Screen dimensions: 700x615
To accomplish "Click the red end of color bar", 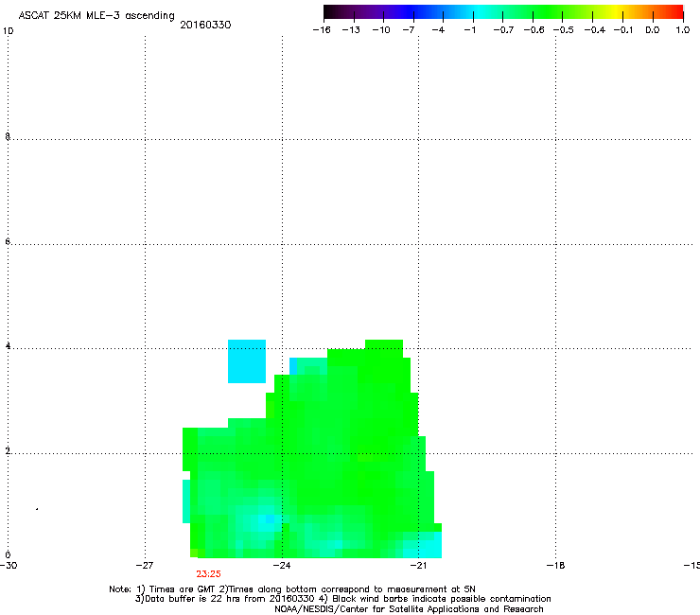I will coord(676,12).
